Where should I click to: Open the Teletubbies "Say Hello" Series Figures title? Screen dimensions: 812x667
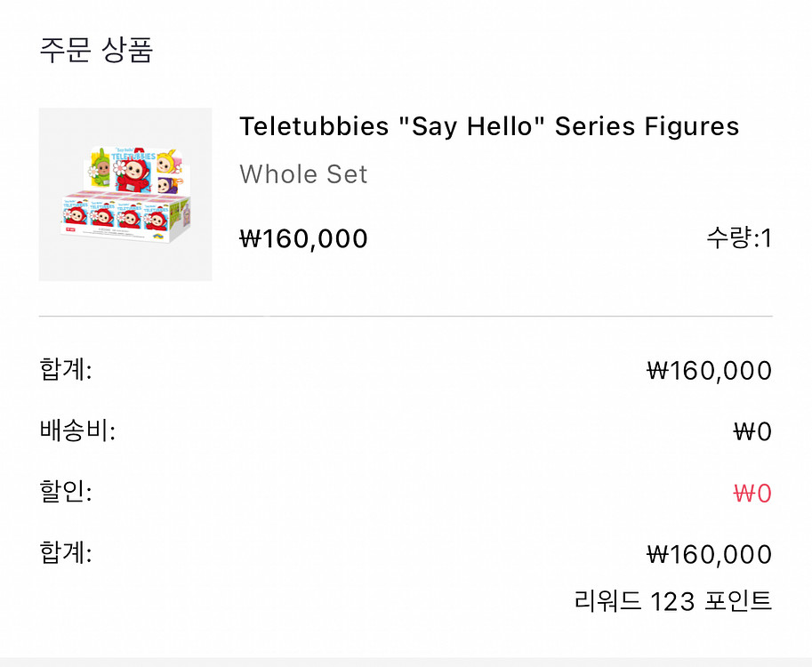pos(488,126)
